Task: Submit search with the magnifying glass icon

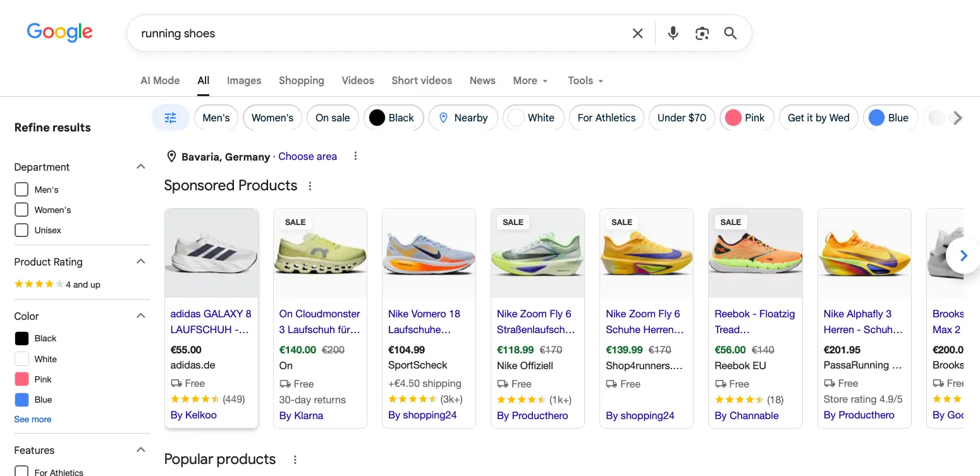Action: pyautogui.click(x=730, y=34)
